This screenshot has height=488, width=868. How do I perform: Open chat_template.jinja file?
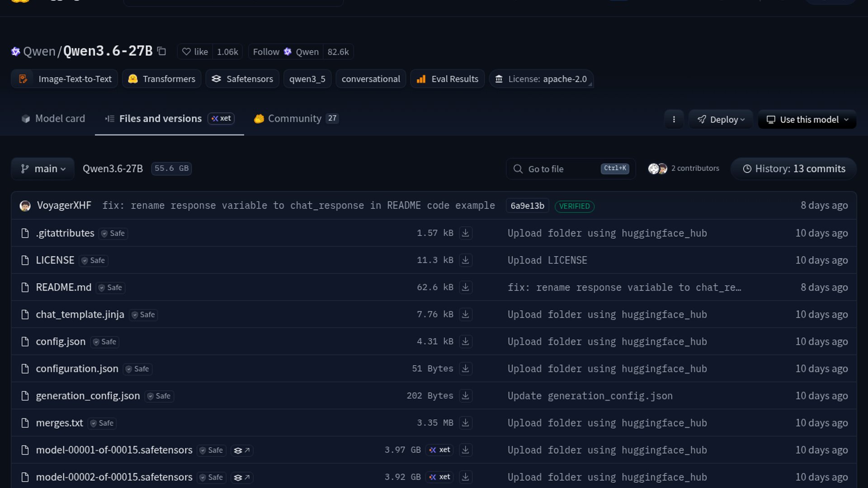pos(80,314)
